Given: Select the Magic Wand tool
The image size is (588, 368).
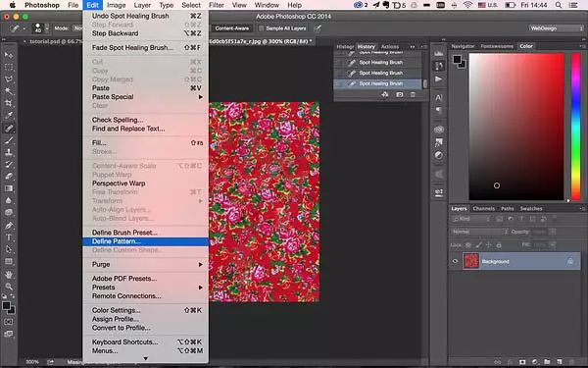Looking at the screenshot, I should click(9, 91).
